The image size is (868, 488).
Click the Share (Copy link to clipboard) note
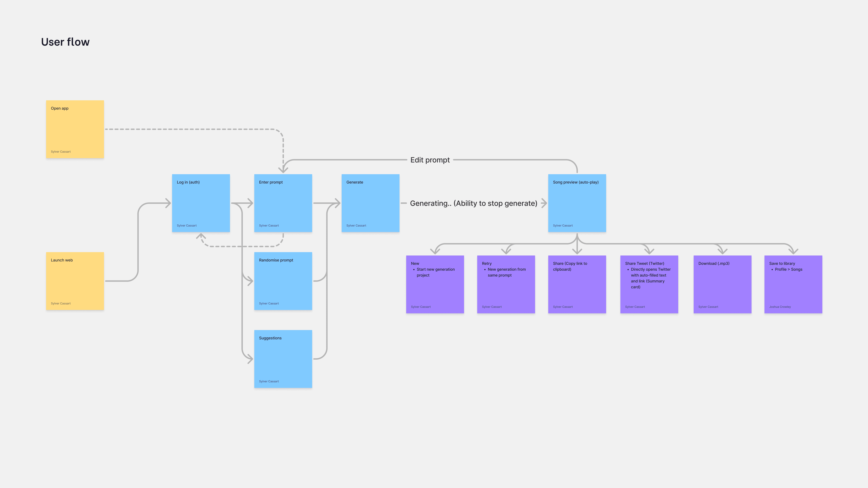(577, 284)
